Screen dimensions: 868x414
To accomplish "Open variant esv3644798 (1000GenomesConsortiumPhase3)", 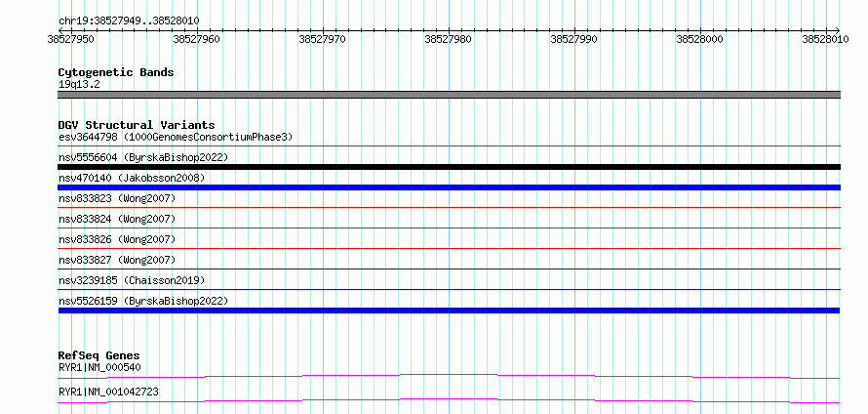I will 176,137.
